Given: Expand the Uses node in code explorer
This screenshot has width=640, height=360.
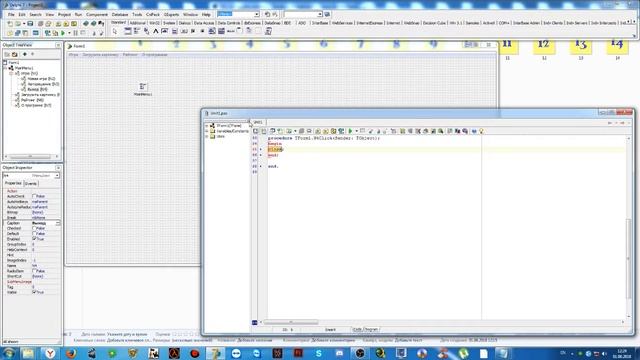Looking at the screenshot, I should point(207,136).
